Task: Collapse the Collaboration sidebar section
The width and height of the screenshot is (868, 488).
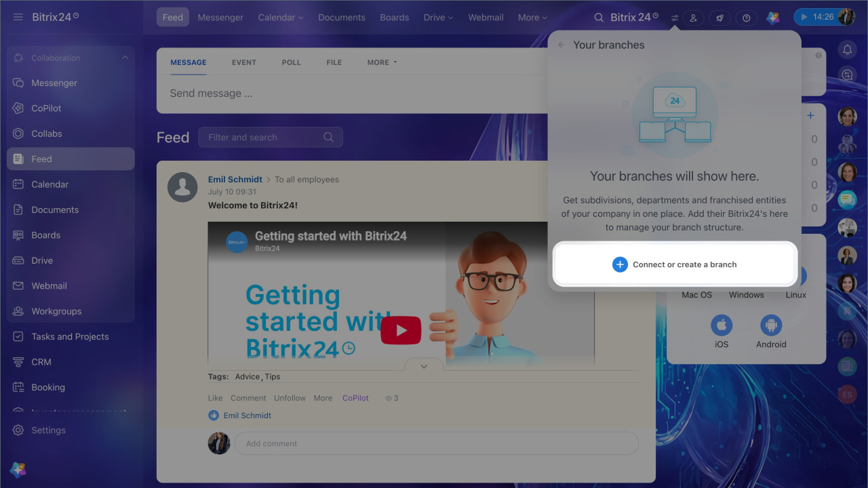Action: click(125, 58)
